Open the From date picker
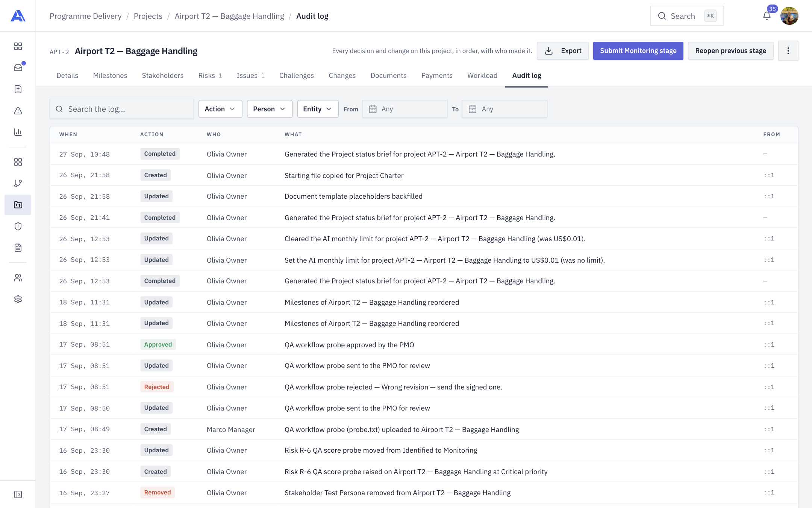This screenshot has height=508, width=812. tap(405, 109)
